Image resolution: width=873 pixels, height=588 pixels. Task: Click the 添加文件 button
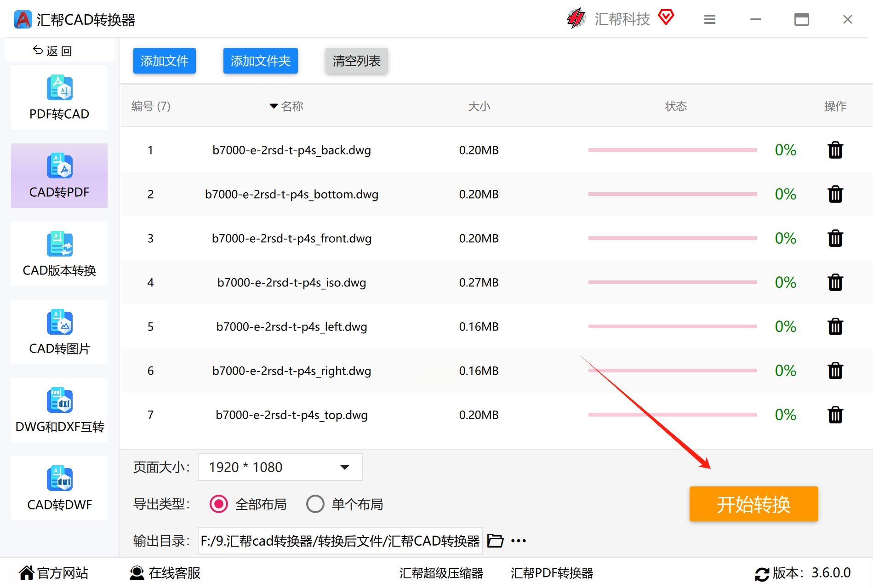[x=165, y=61]
